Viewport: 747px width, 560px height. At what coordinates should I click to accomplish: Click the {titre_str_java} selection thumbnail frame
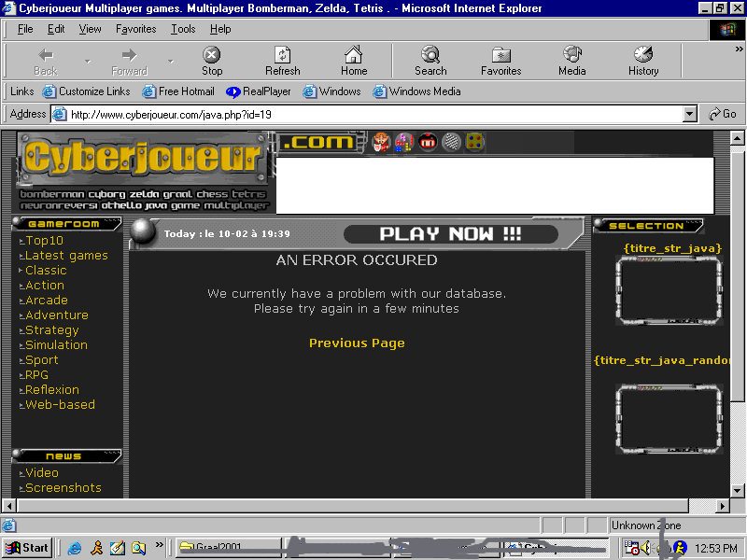tap(669, 290)
